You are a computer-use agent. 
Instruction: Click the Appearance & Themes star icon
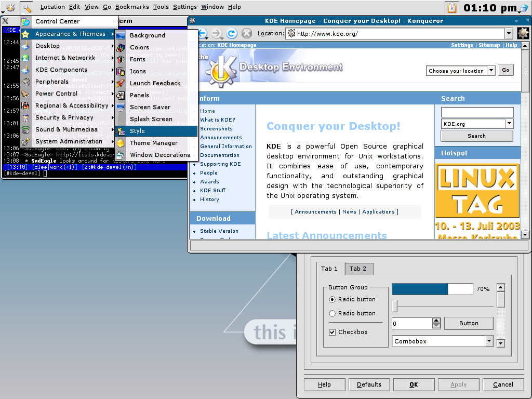26,34
